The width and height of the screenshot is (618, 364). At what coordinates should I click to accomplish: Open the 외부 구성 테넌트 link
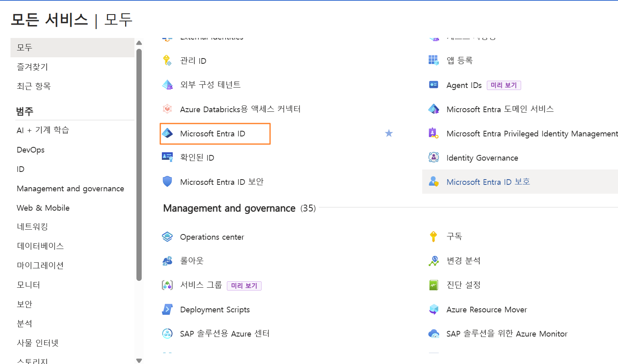coord(210,85)
